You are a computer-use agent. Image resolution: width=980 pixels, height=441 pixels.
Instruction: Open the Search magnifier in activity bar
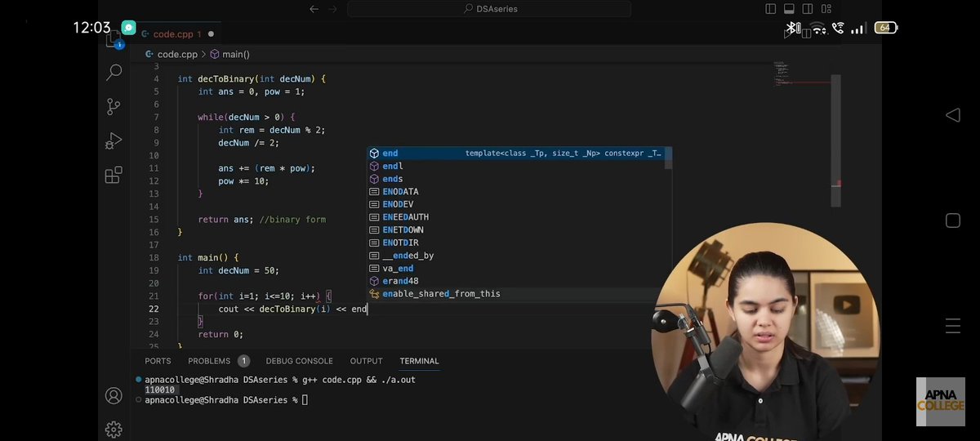tap(114, 72)
